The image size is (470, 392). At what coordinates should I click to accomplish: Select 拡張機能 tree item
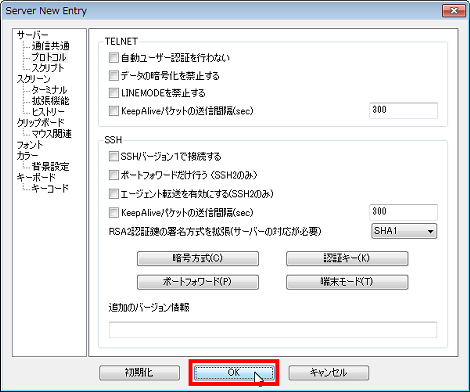tap(50, 101)
